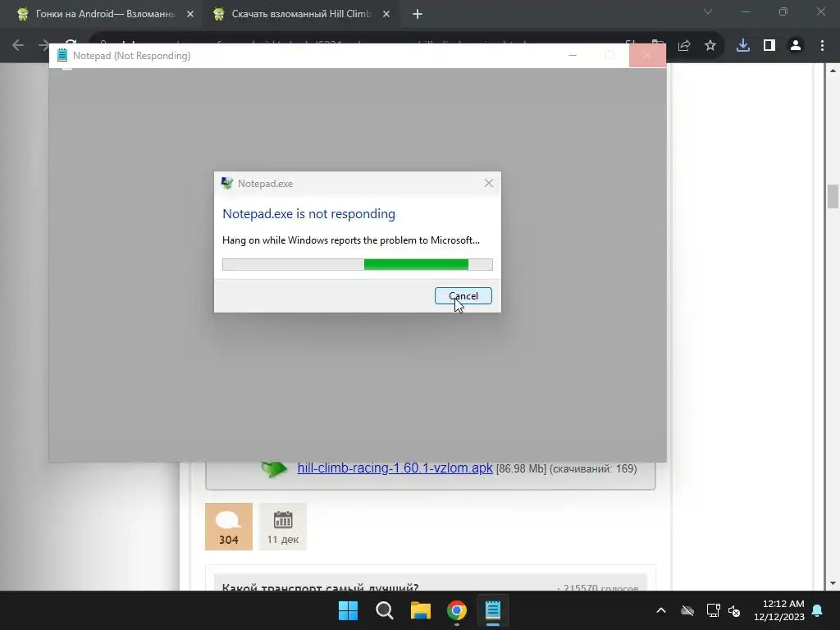This screenshot has width=840, height=630.
Task: Click Chrome icon in taskbar
Action: click(x=456, y=610)
